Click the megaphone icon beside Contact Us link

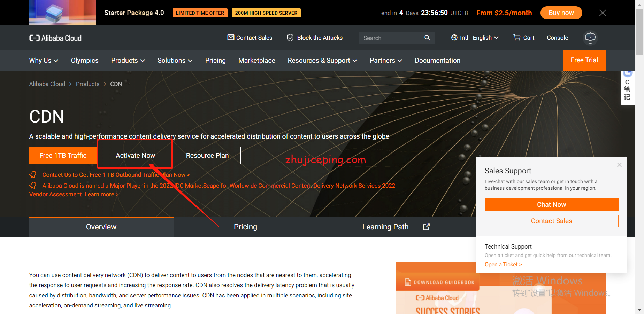coord(33,174)
